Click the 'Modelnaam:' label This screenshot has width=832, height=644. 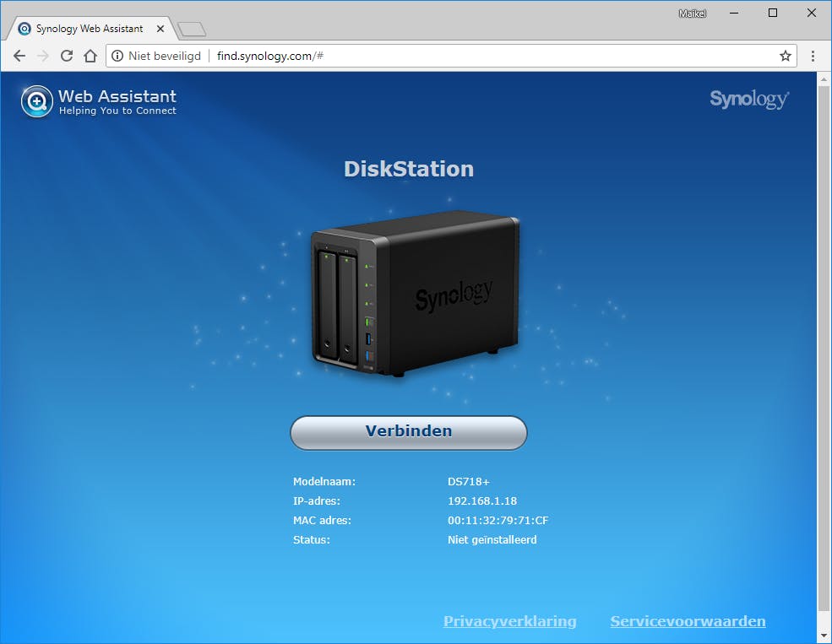pyautogui.click(x=324, y=482)
